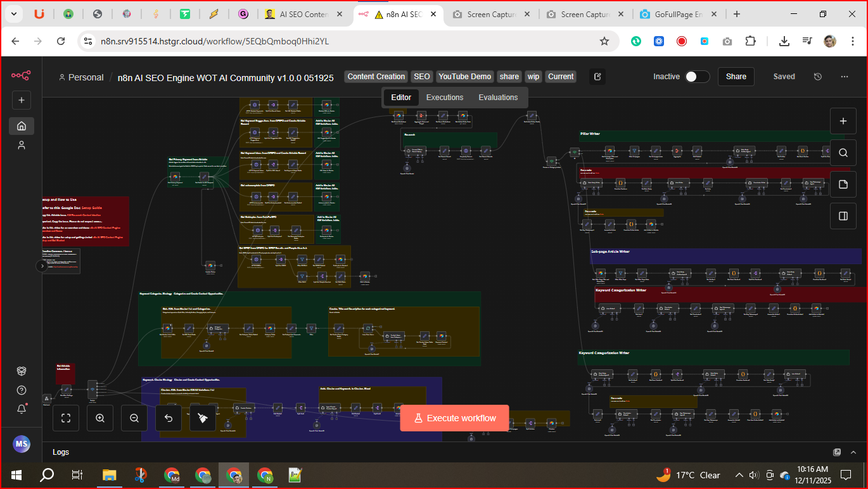Screen dimensions: 868x489
Task: Reload the current page
Action: pos(61,41)
